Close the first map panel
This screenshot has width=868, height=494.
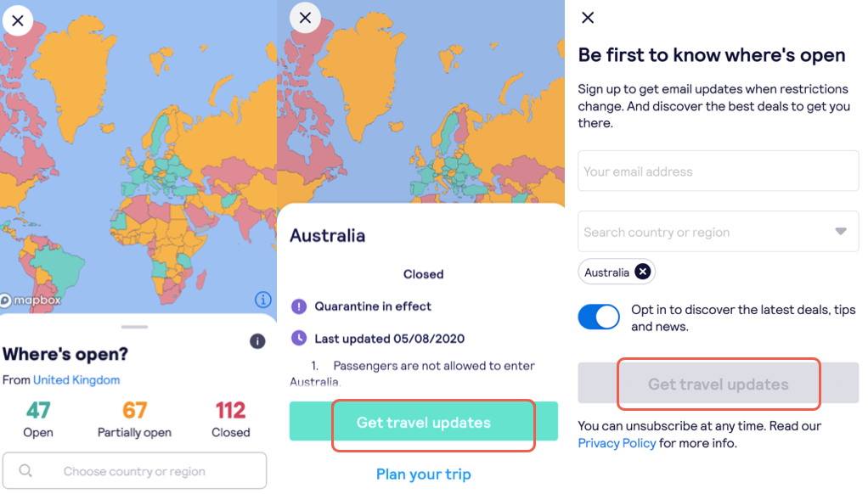18,20
